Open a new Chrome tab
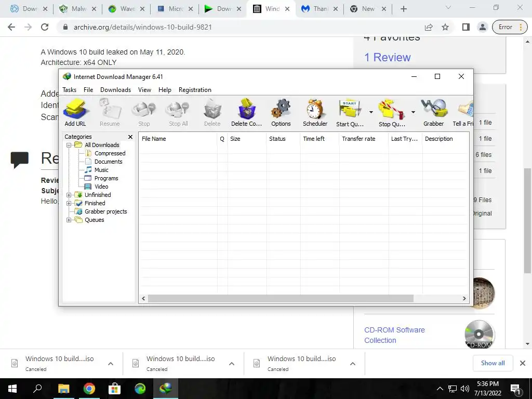Viewport: 532px width, 399px height. pos(403,9)
